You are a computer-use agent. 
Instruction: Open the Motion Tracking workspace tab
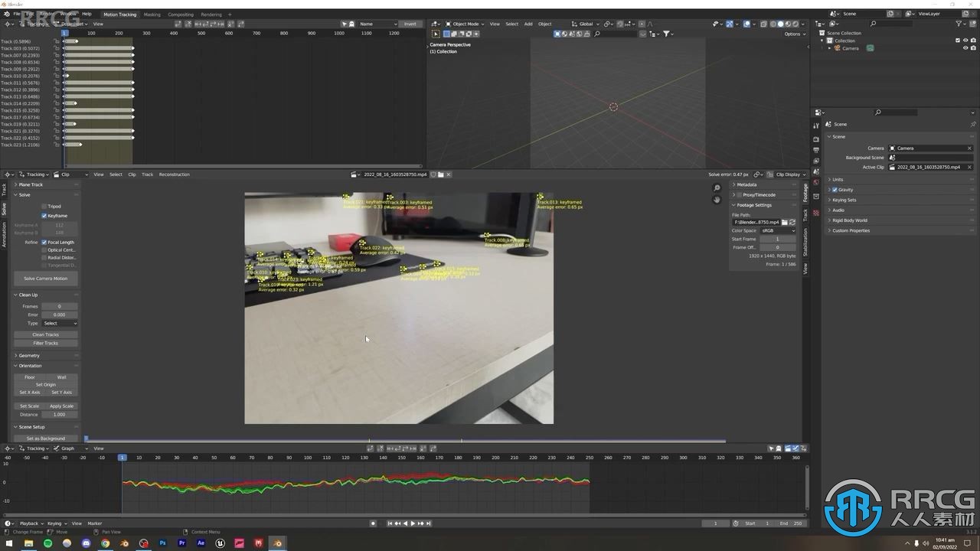[119, 14]
